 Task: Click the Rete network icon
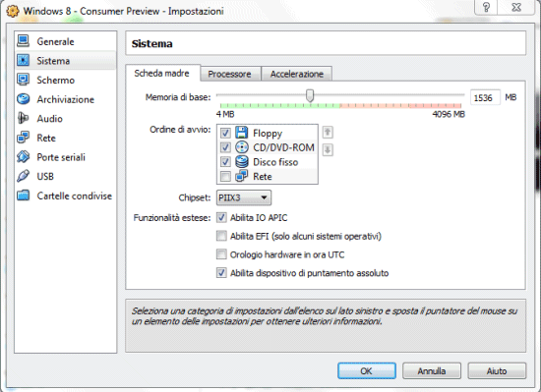pyautogui.click(x=24, y=138)
